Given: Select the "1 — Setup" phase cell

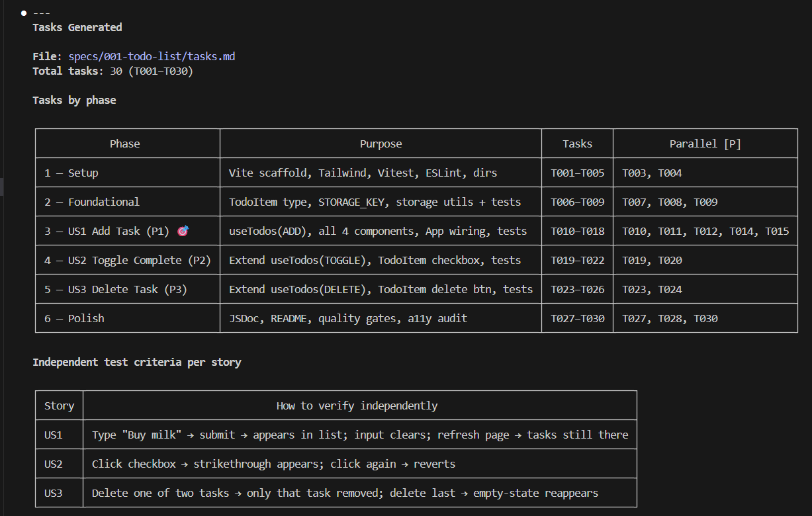Looking at the screenshot, I should 71,173.
